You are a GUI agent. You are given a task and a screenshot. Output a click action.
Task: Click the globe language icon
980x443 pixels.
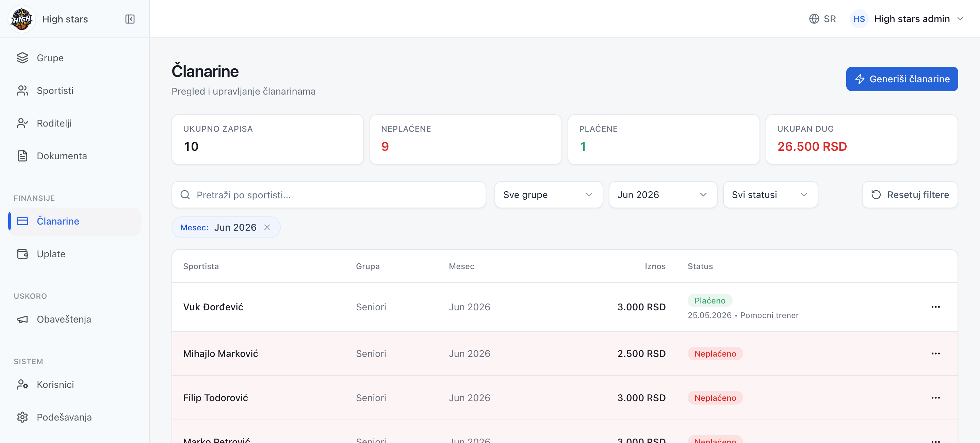(814, 19)
